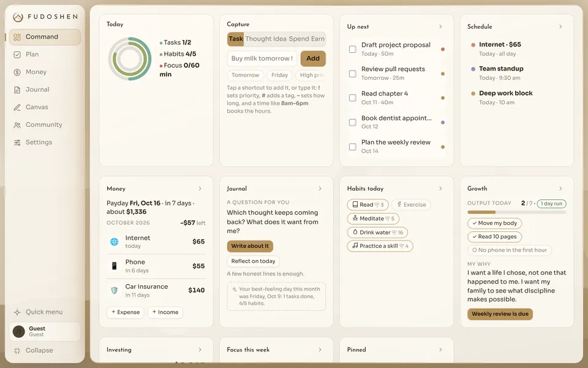Click the Focus 0/60 min stat
The width and height of the screenshot is (588, 368).
click(x=179, y=70)
